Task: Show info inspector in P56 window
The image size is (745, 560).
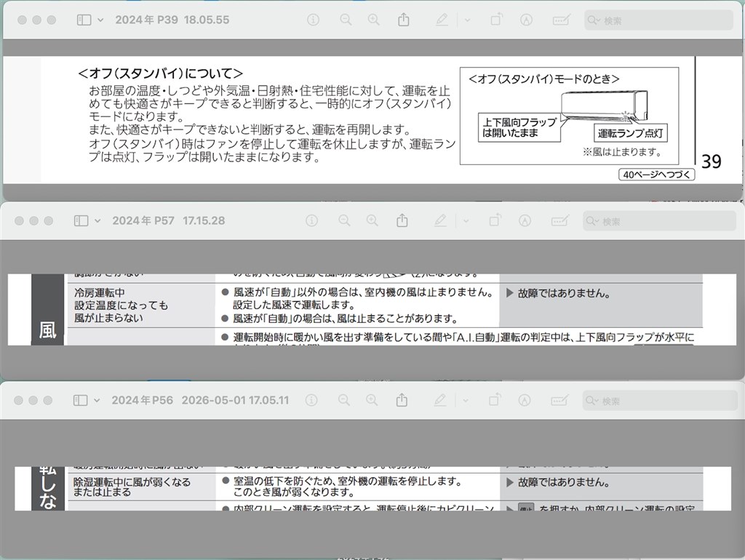Action: point(311,401)
